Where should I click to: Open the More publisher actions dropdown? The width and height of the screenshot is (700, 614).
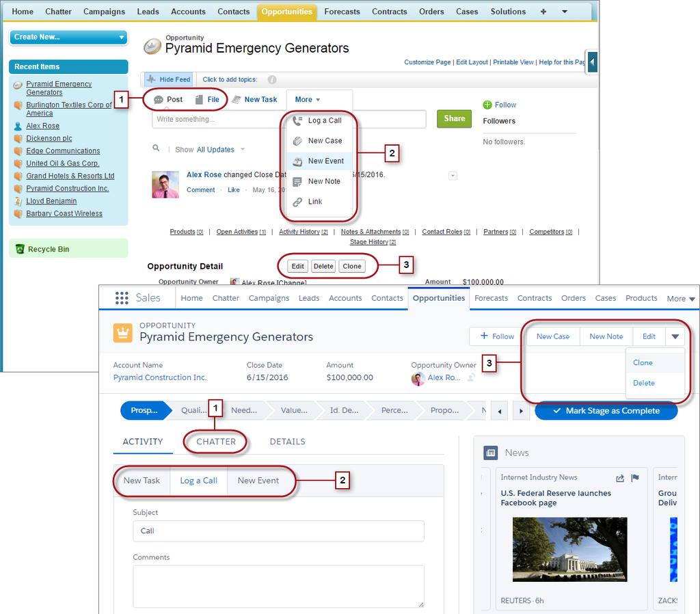(308, 100)
